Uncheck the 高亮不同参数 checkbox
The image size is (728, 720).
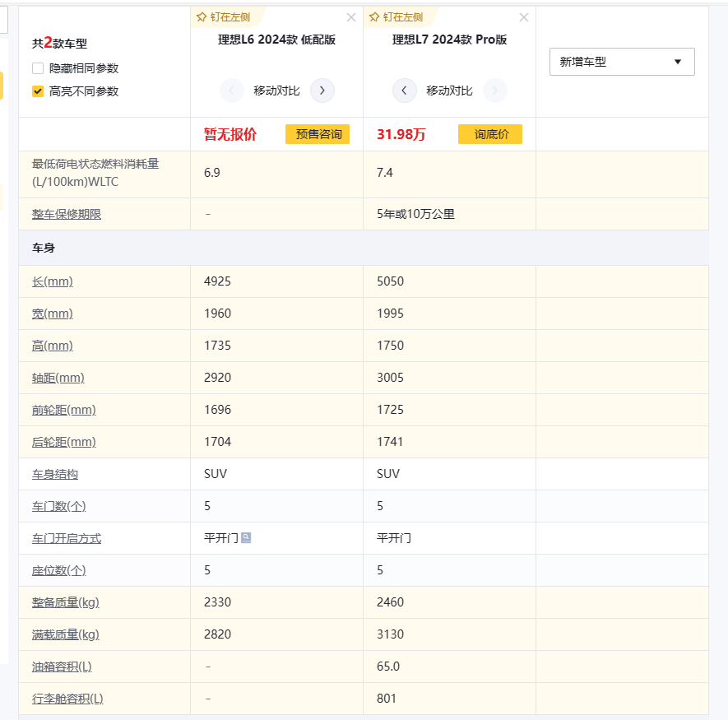pos(38,91)
